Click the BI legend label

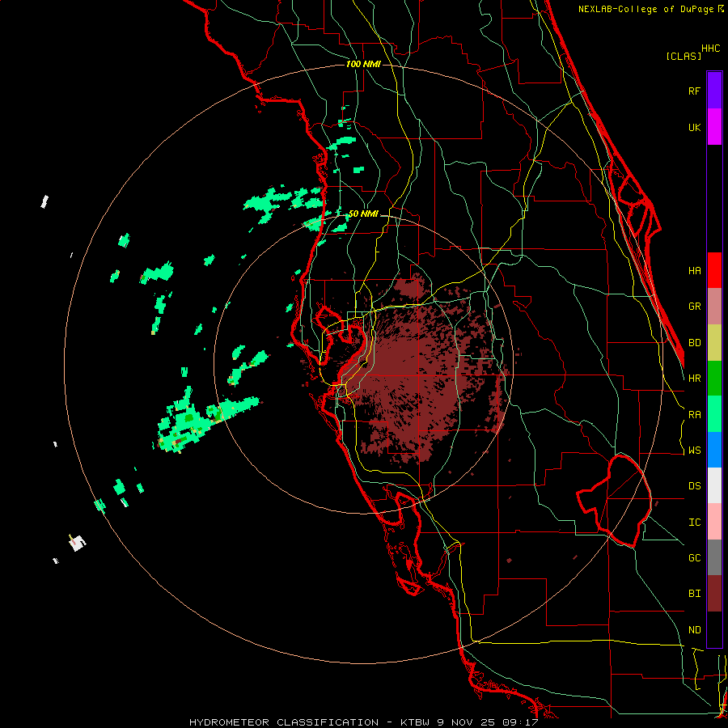[x=694, y=594]
